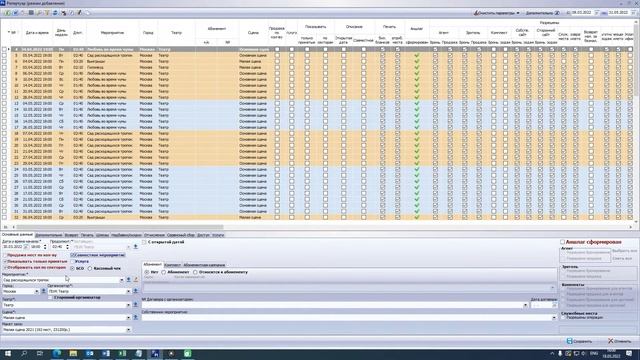Switch to Печать tab

coord(87,235)
